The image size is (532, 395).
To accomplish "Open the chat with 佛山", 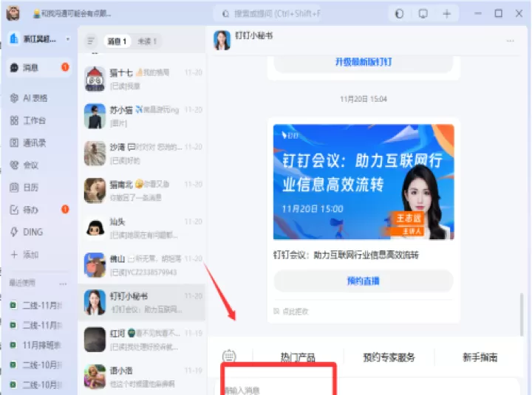I will point(142,265).
